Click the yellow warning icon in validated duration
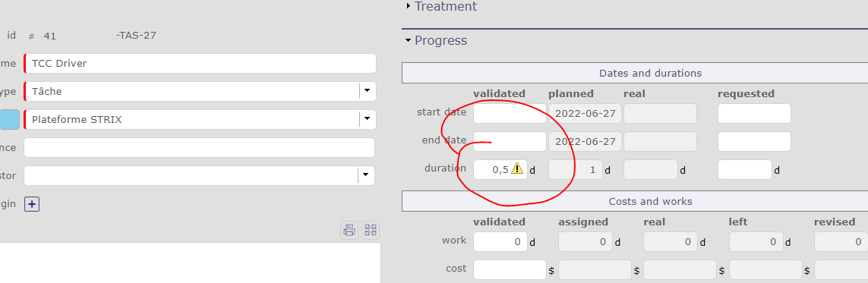 pos(516,168)
